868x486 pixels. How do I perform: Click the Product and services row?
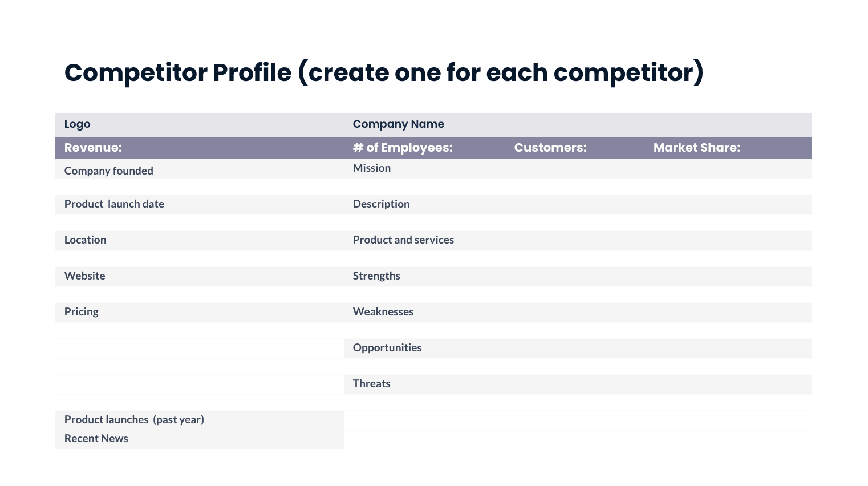(x=403, y=240)
